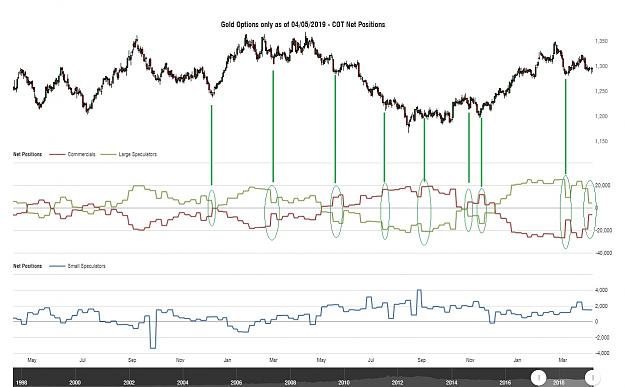Jump to 2014 on the navigator timeline

451,382
